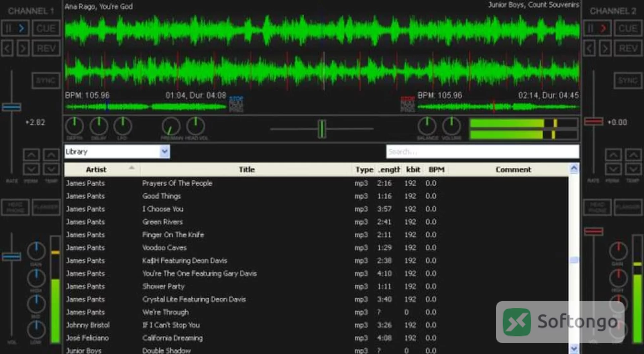The image size is (644, 354).
Task: Sort tracks by the Title column
Action: pos(247,170)
